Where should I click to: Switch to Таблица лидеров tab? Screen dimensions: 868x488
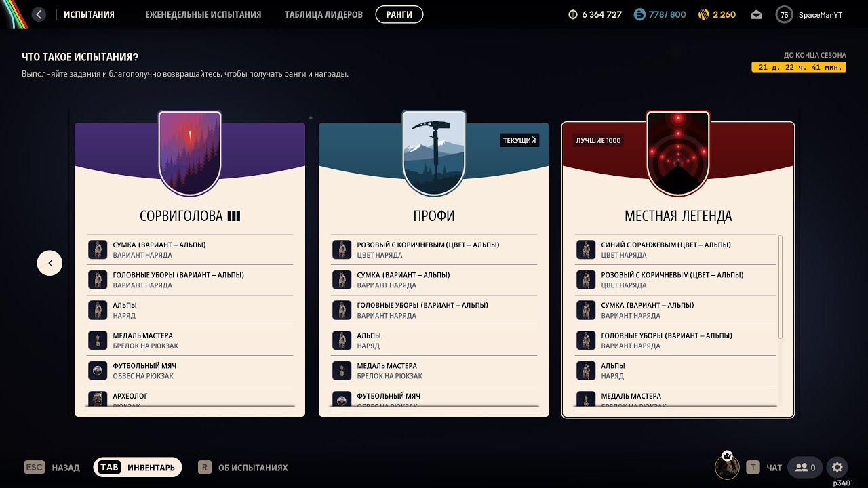tap(323, 14)
